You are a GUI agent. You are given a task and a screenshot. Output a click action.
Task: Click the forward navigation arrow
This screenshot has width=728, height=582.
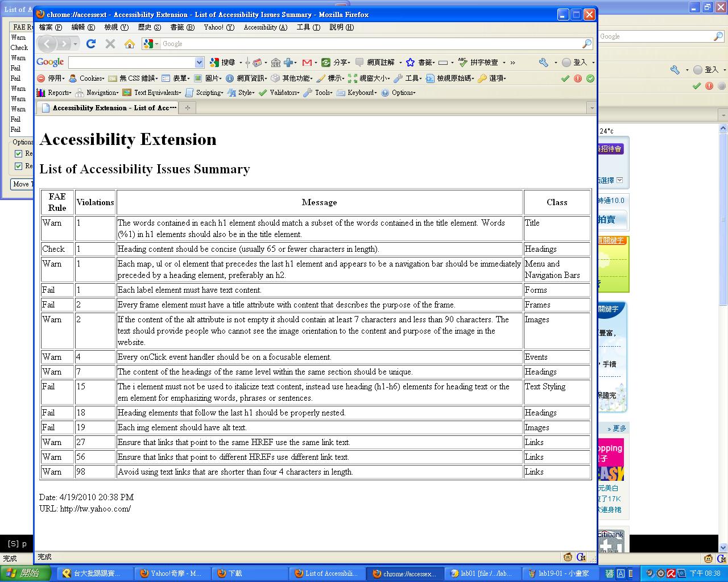(x=64, y=44)
